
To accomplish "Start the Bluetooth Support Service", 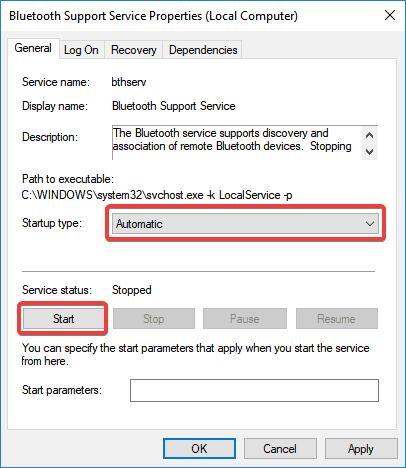I will [x=63, y=319].
